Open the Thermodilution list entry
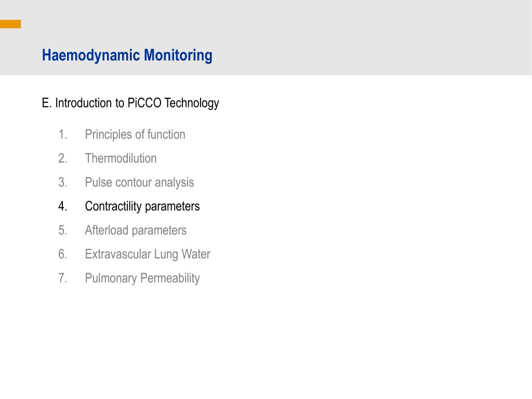Viewport: 532px width, 399px height. [x=121, y=158]
